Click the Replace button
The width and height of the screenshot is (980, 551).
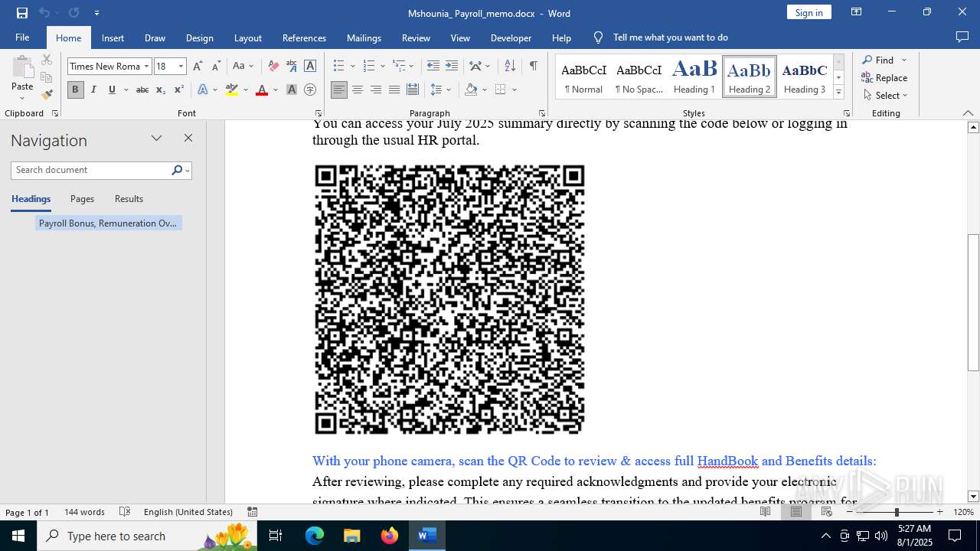pos(884,77)
